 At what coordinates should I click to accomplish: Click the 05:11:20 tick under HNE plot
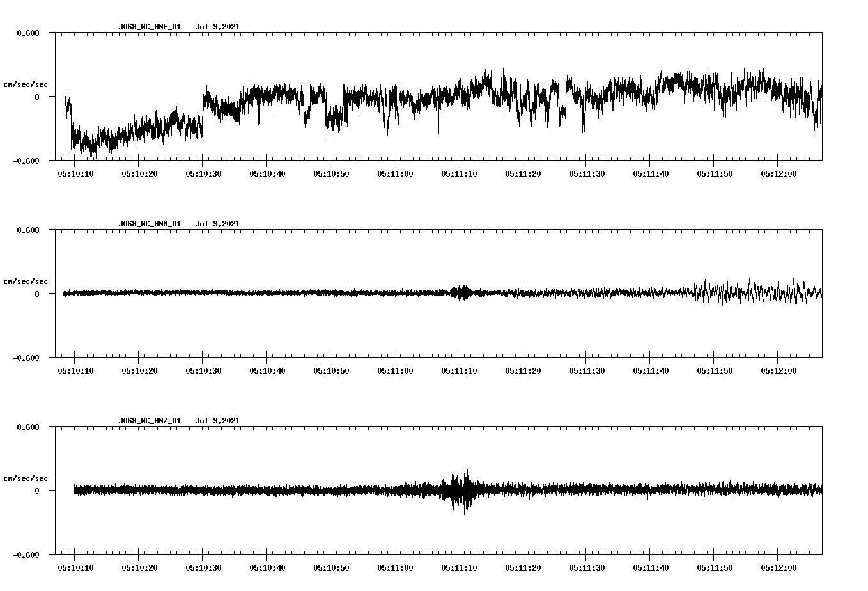point(523,173)
